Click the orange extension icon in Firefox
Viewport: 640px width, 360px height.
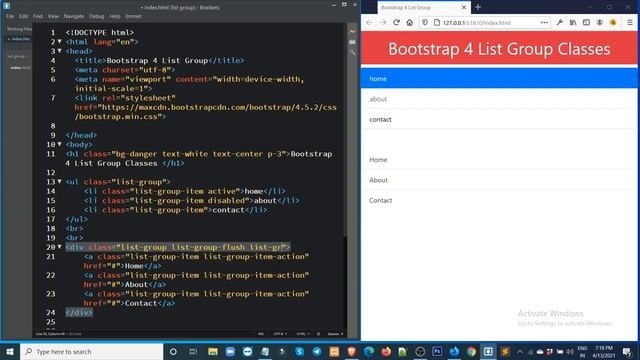613,22
